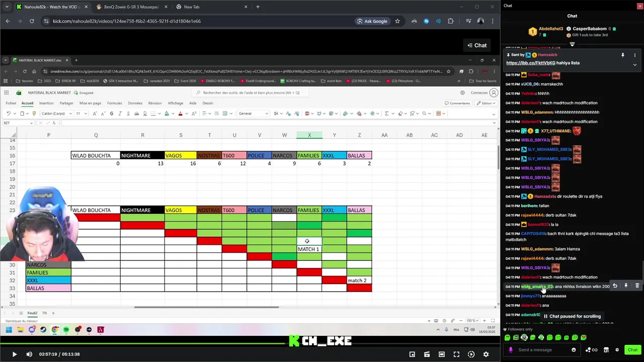Image resolution: width=644 pixels, height=362 pixels.
Task: Open Chrome three-dot menu
Action: coord(492,21)
